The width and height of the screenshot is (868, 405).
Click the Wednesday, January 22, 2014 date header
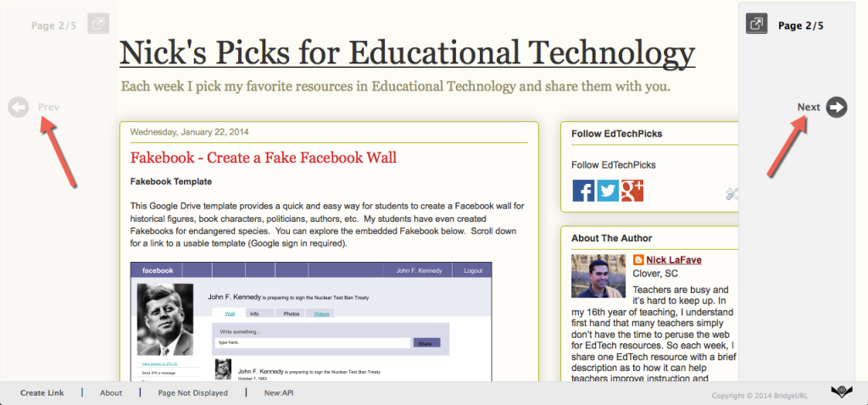click(x=189, y=132)
